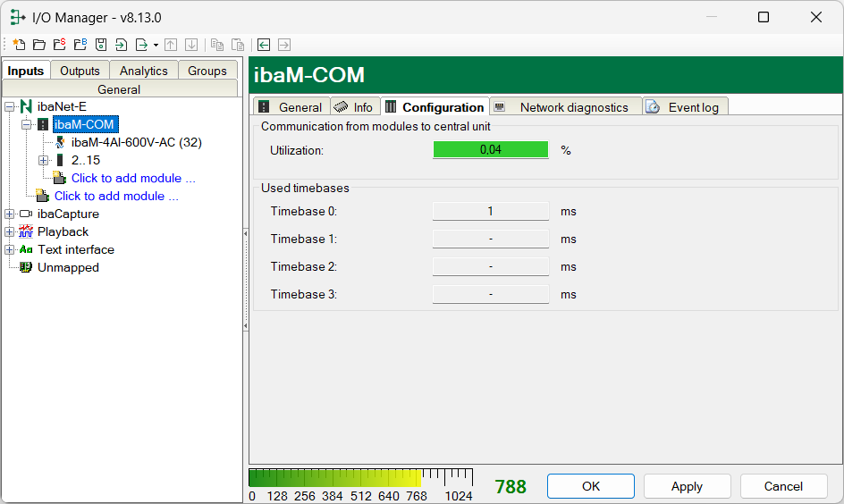Click the save disk icon

point(101,45)
